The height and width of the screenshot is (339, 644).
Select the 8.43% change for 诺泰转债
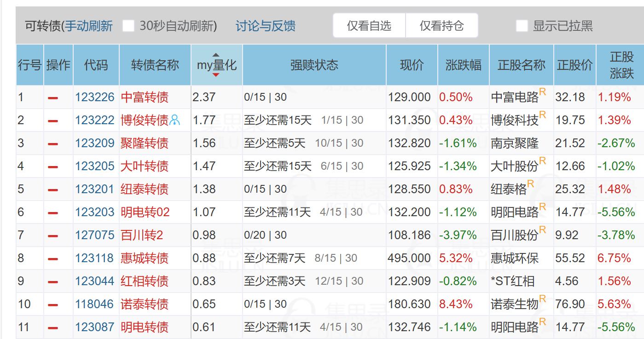point(456,304)
